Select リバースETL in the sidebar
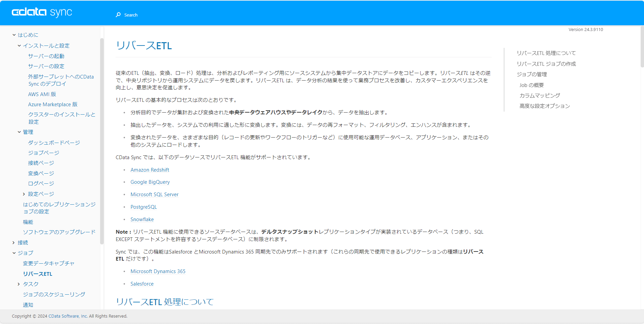 [x=37, y=274]
